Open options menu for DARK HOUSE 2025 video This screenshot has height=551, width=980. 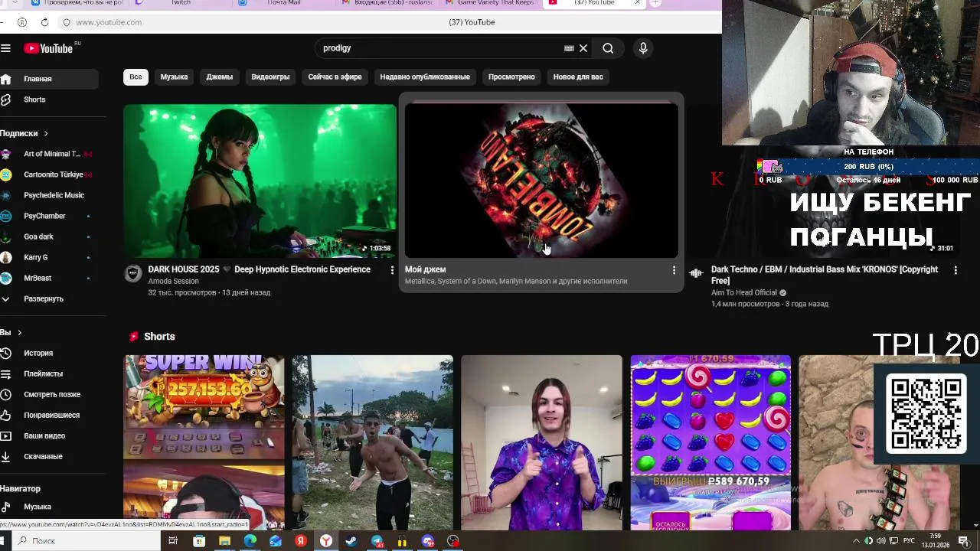point(392,270)
